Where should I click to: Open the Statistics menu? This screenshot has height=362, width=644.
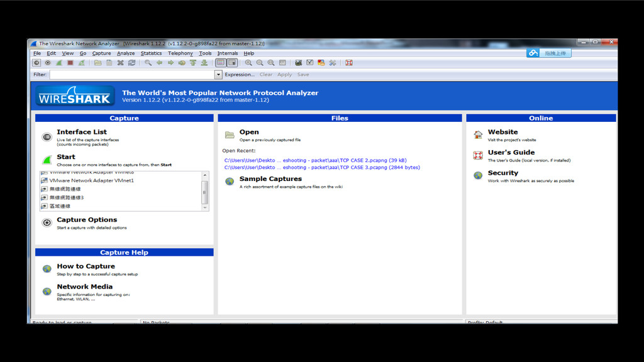151,53
